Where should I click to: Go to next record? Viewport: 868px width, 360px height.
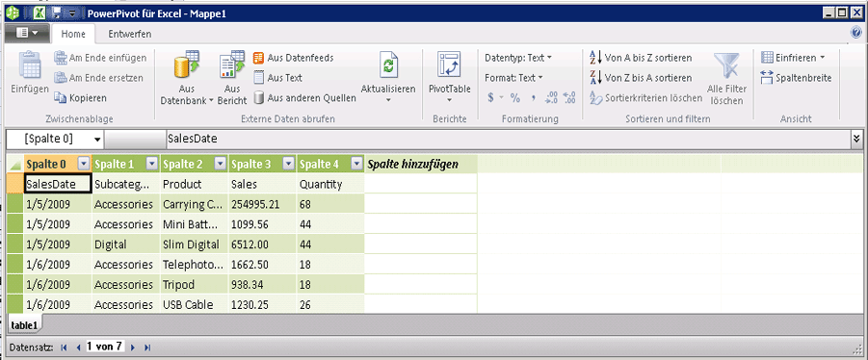[x=133, y=347]
